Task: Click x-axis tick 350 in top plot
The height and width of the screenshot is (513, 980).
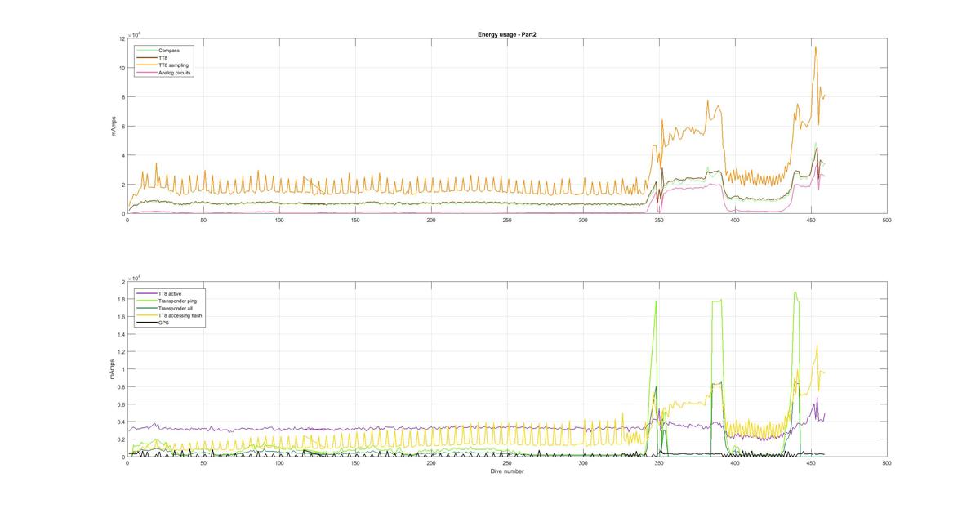Action: pyautogui.click(x=659, y=220)
